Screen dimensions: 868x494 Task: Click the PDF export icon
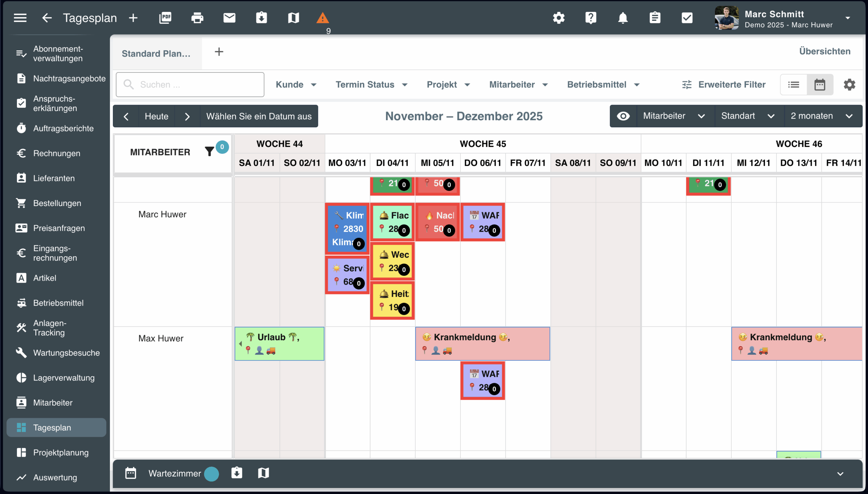[165, 18]
